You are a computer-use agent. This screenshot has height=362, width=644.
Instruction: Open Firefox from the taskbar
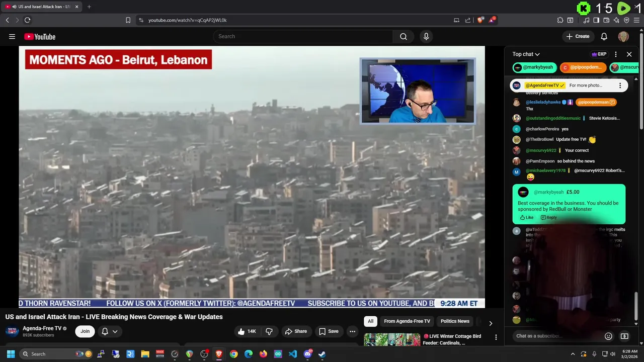[263, 354]
